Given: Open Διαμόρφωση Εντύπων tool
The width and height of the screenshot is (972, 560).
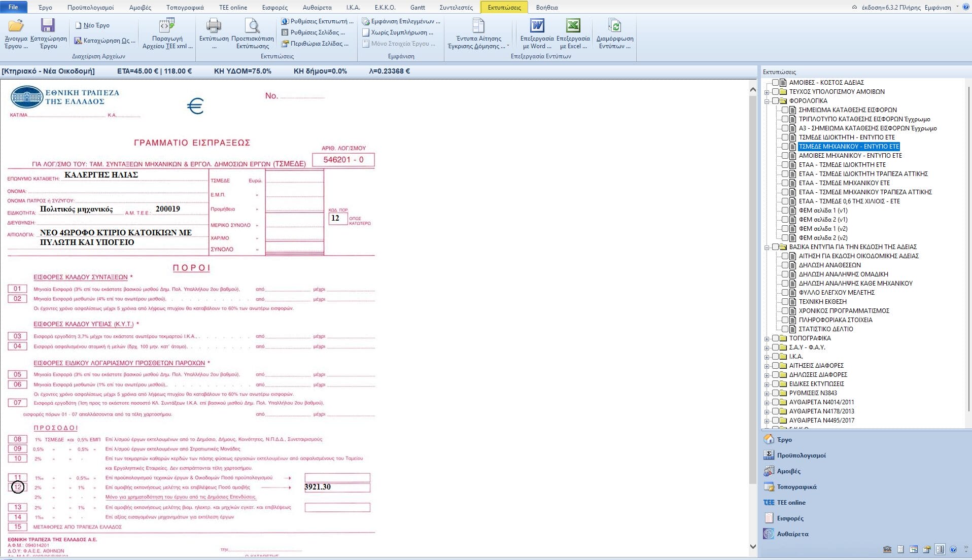Looking at the screenshot, I should [614, 26].
